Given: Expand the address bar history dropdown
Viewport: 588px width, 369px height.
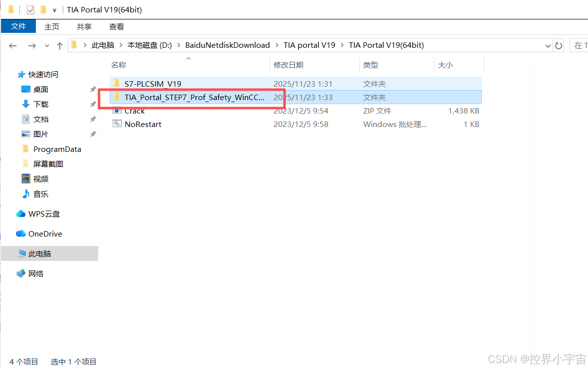Looking at the screenshot, I should pos(548,46).
